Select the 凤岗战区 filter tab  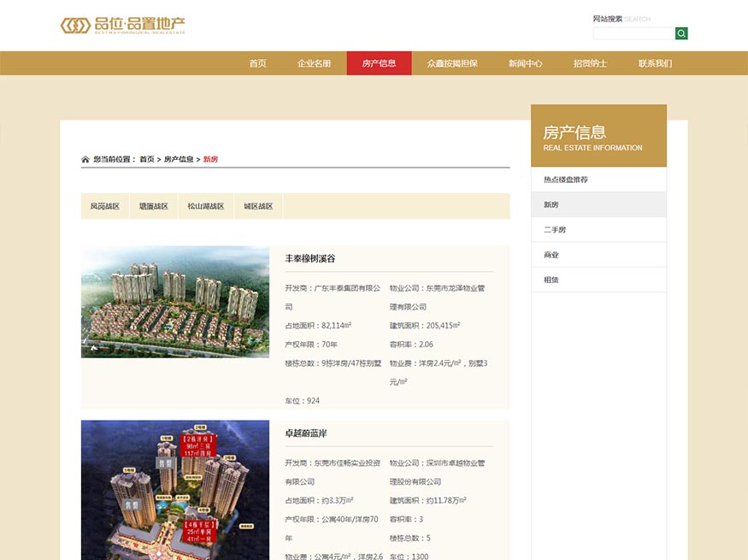[x=105, y=206]
